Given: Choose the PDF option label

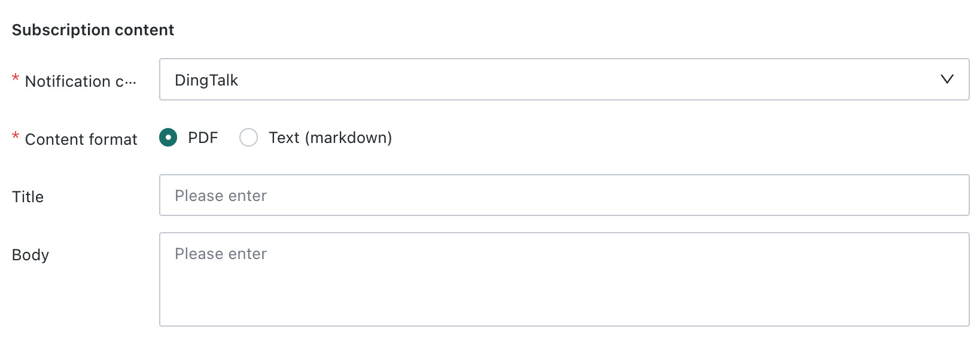Looking at the screenshot, I should click(203, 138).
